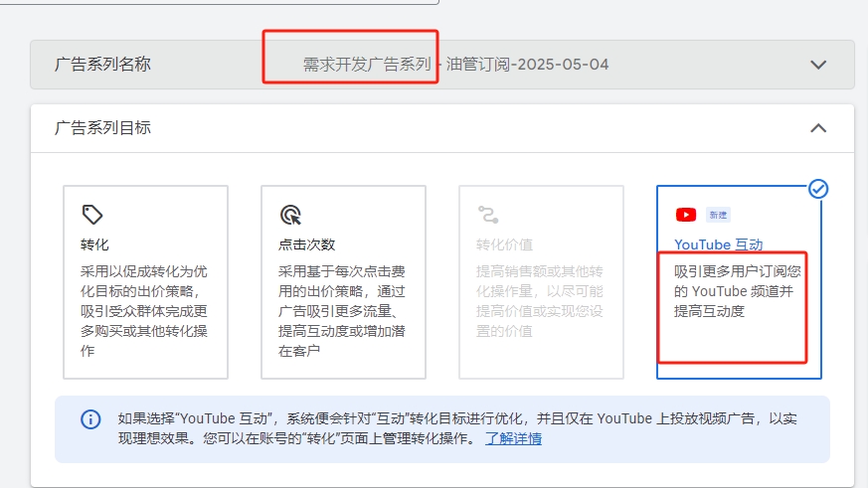
Task: Click the notice text 如果选择“YouTube 互动”
Action: tap(457, 428)
